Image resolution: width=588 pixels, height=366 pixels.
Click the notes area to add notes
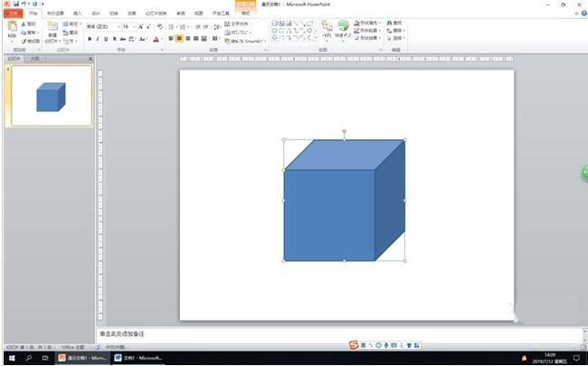pyautogui.click(x=339, y=333)
